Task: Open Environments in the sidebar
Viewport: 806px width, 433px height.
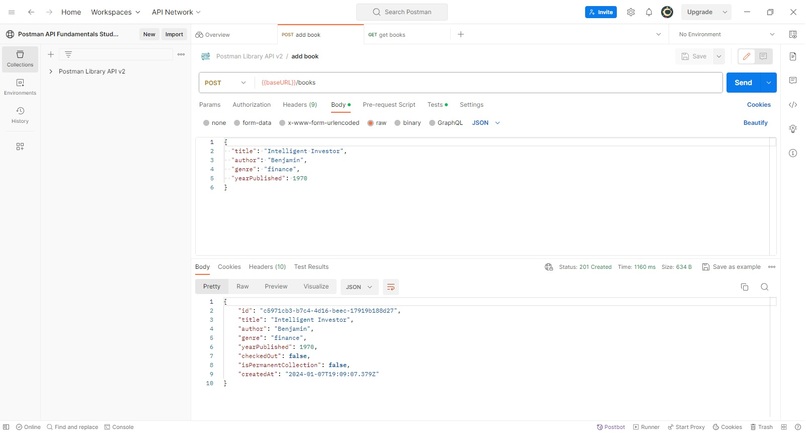Action: pyautogui.click(x=20, y=87)
